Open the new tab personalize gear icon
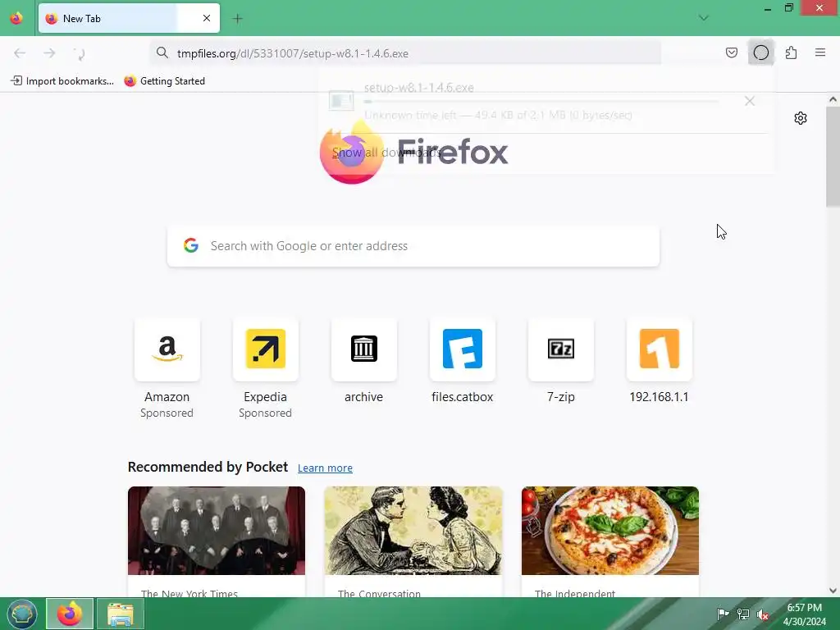The height and width of the screenshot is (630, 840). [801, 118]
